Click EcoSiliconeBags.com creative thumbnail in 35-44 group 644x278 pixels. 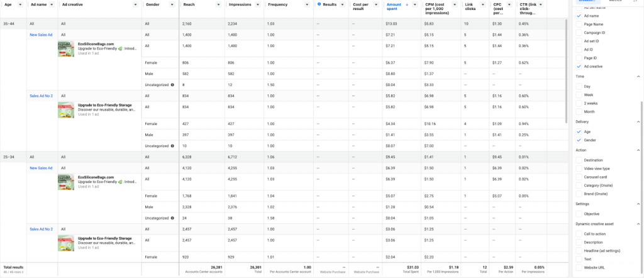pyautogui.click(x=65, y=49)
